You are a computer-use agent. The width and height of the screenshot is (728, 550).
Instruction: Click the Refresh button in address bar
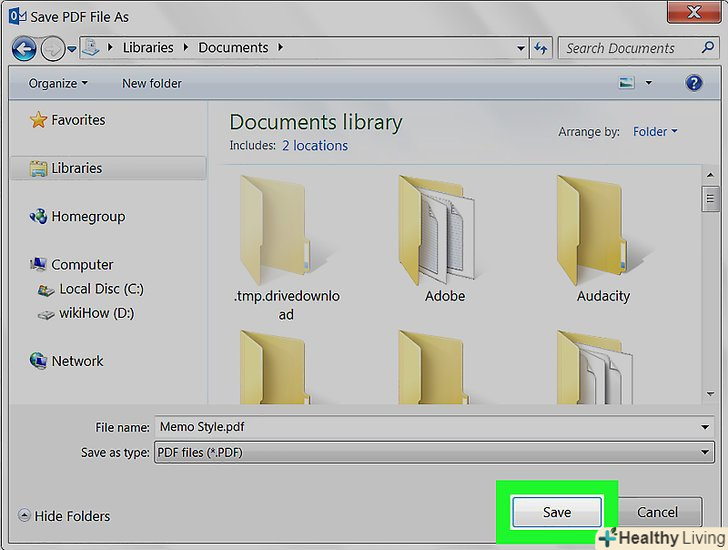pos(541,48)
